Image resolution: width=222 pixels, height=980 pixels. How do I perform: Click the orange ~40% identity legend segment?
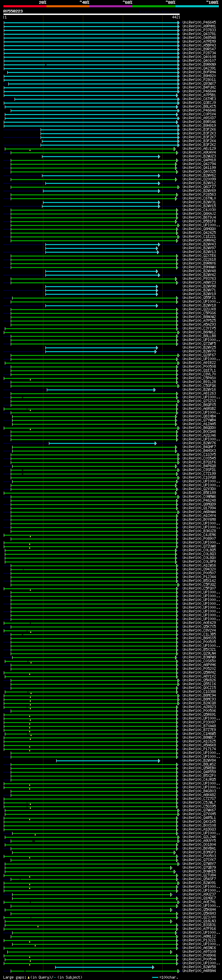[68, 6]
